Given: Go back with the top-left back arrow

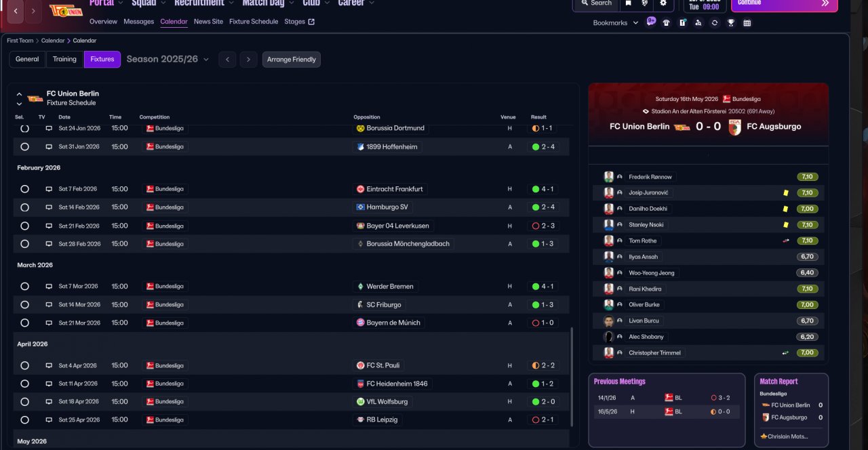Looking at the screenshot, I should pos(16,11).
